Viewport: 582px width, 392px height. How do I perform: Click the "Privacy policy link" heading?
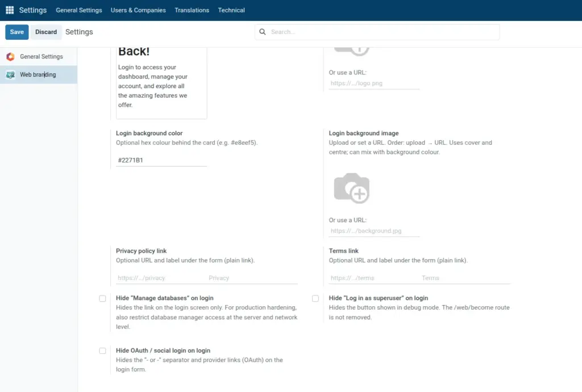click(141, 251)
